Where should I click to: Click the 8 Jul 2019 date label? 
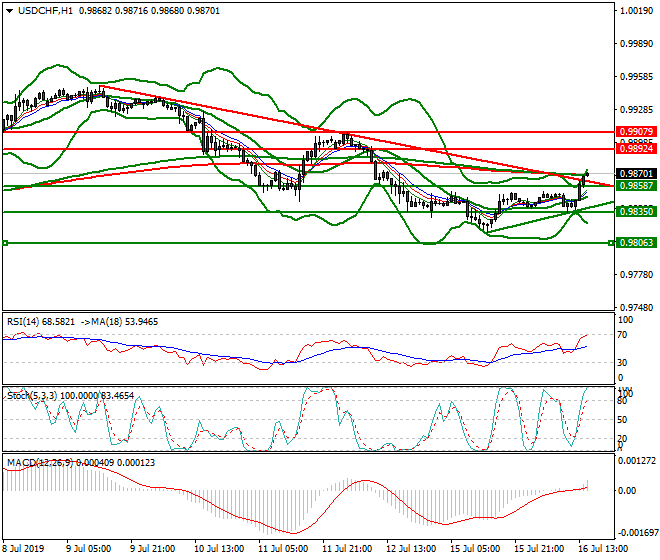tap(23, 549)
